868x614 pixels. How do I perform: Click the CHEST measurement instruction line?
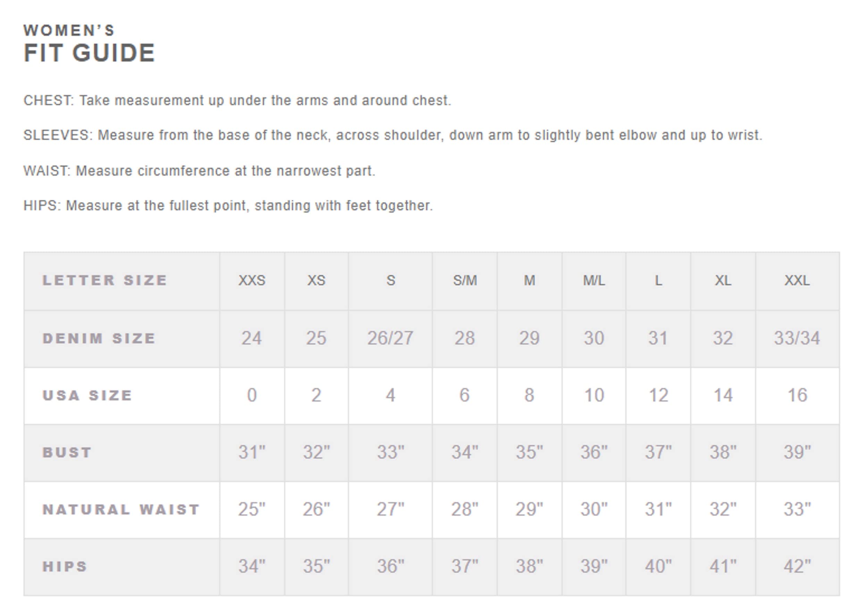point(237,101)
